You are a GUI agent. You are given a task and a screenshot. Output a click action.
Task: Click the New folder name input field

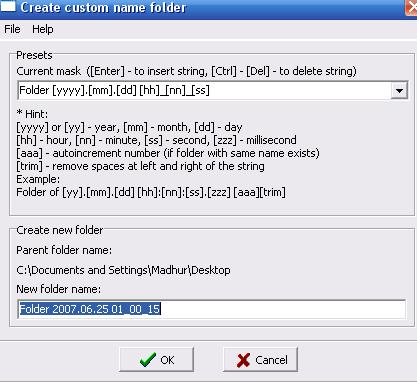pos(211,309)
